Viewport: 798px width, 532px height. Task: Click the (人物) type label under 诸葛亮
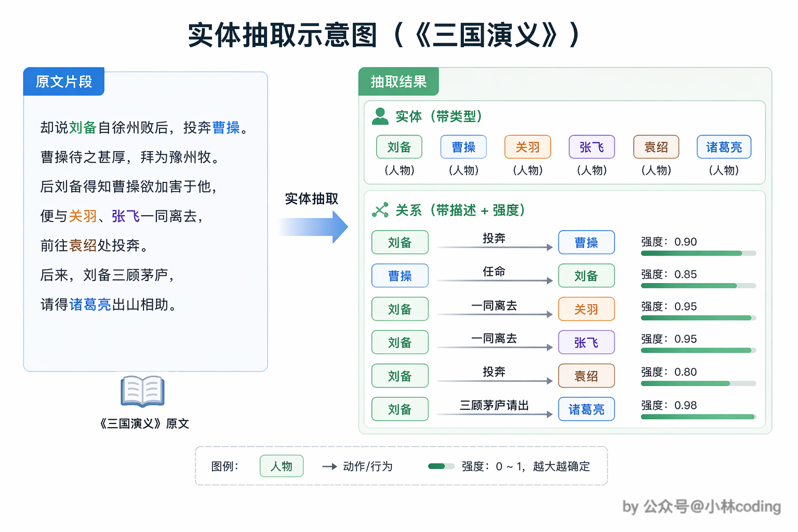724,170
